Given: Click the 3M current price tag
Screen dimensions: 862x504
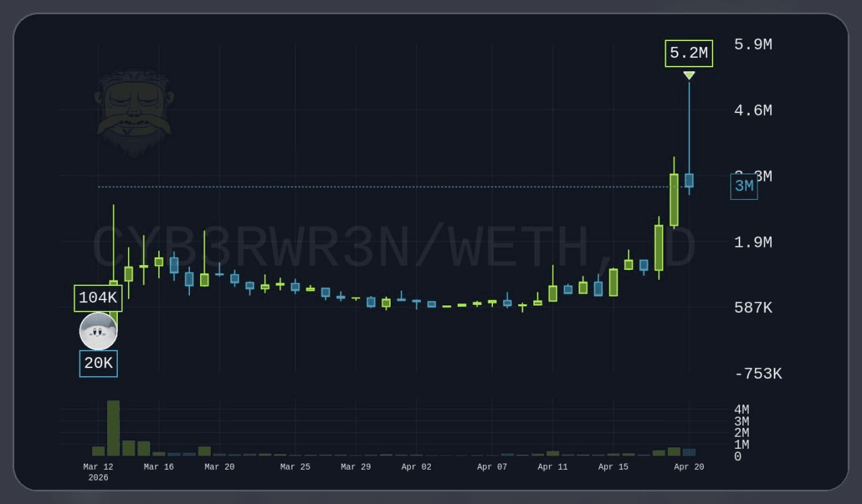Looking at the screenshot, I should (x=743, y=186).
